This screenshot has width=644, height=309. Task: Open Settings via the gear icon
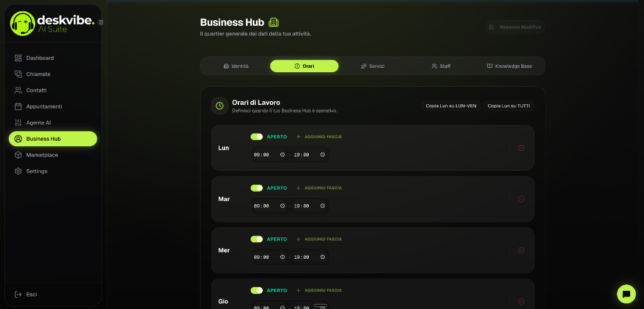18,171
